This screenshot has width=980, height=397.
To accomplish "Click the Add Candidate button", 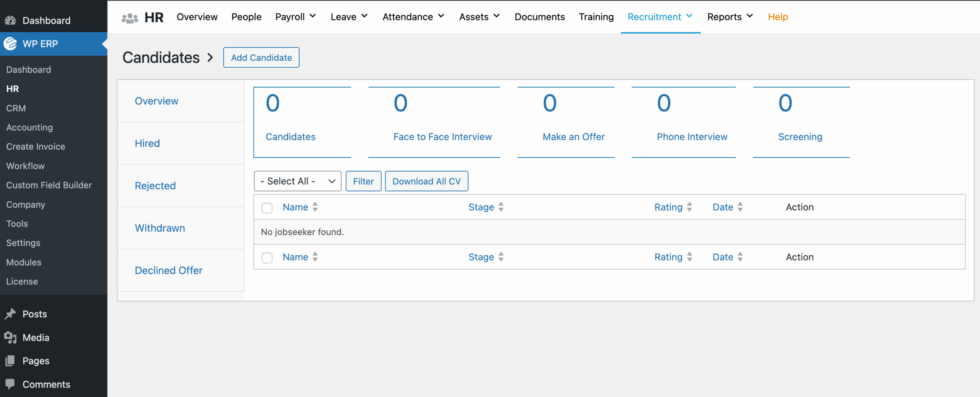I will coord(261,57).
